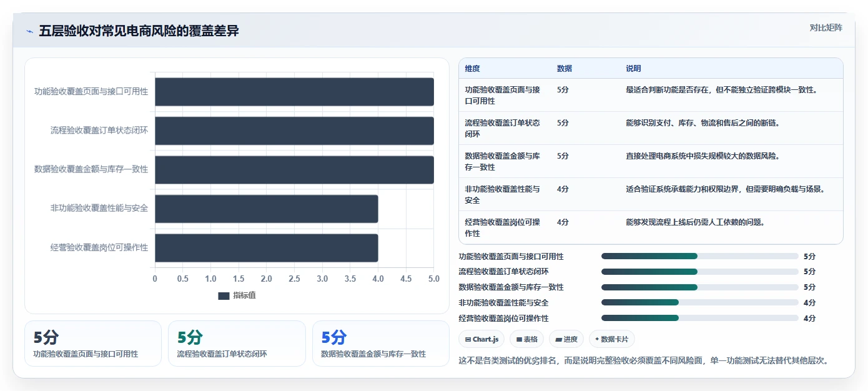Image resolution: width=868 pixels, height=391 pixels.
Task: Click the 数据 column header
Action: pos(565,69)
